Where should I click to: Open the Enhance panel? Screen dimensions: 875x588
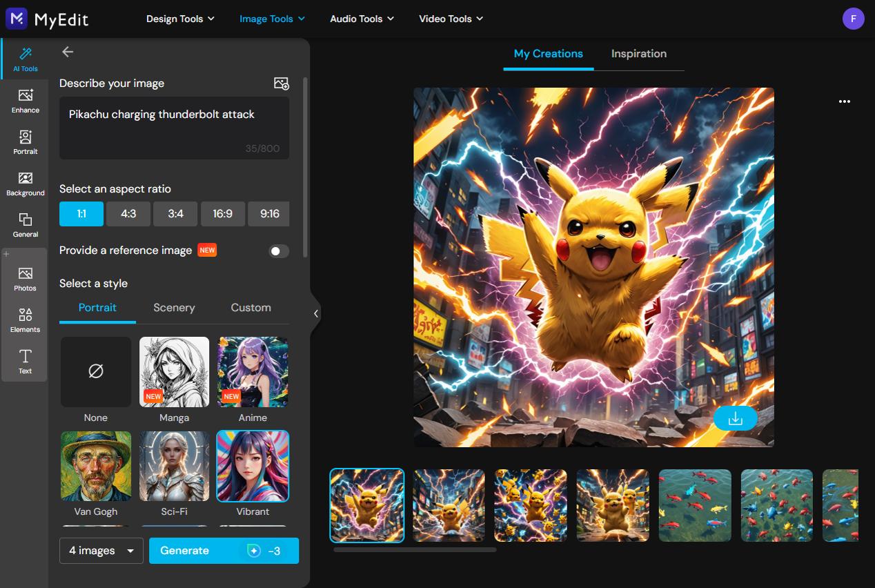click(x=25, y=99)
